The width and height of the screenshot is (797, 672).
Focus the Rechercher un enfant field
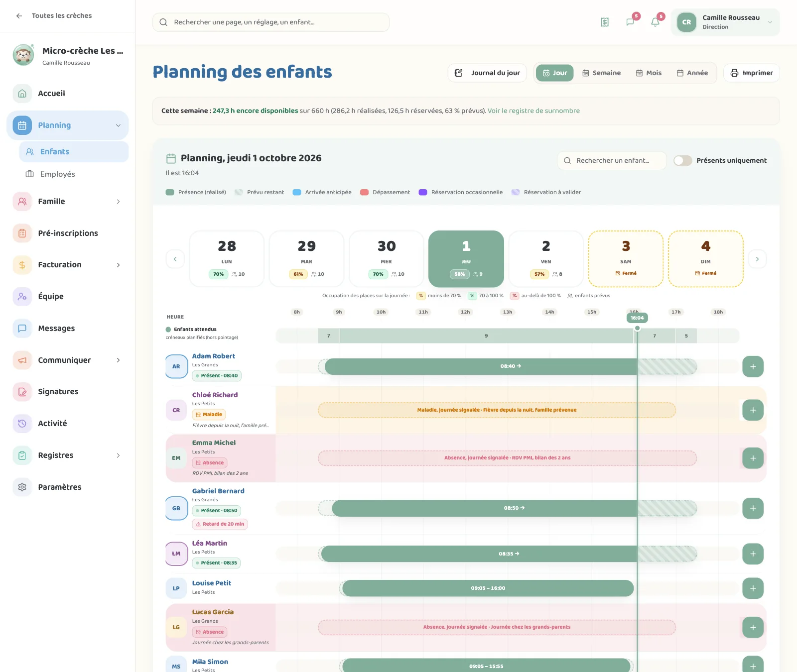[x=612, y=160]
